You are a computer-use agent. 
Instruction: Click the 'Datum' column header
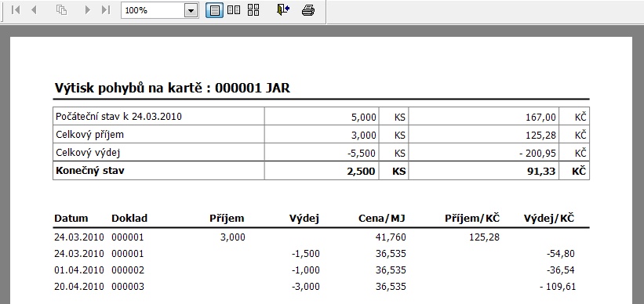(x=71, y=219)
